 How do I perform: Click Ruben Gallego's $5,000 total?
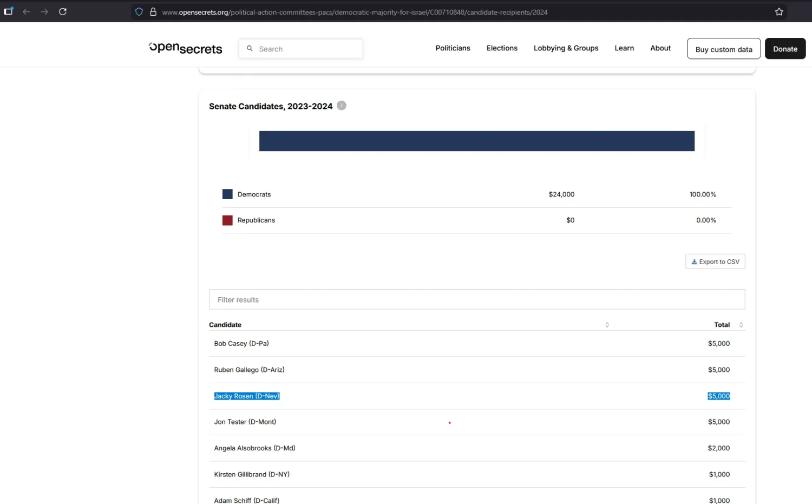[x=719, y=370]
